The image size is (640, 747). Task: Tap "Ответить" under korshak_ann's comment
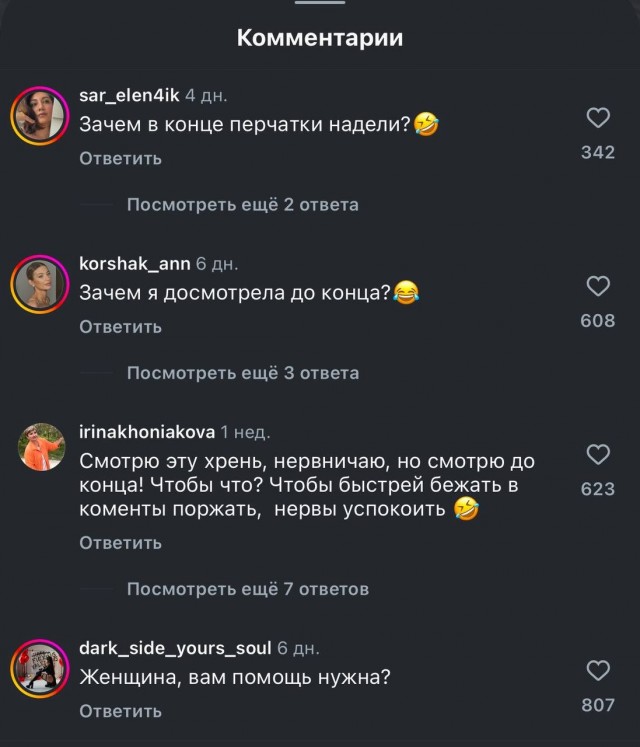[x=120, y=327]
